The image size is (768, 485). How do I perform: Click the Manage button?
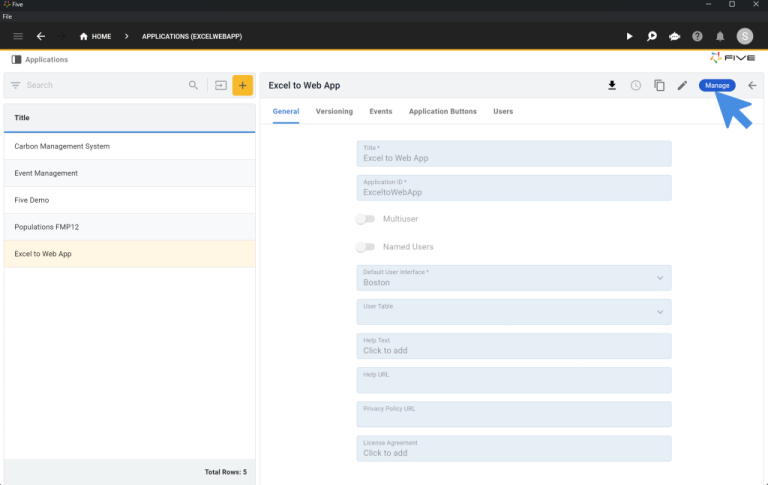tap(717, 85)
